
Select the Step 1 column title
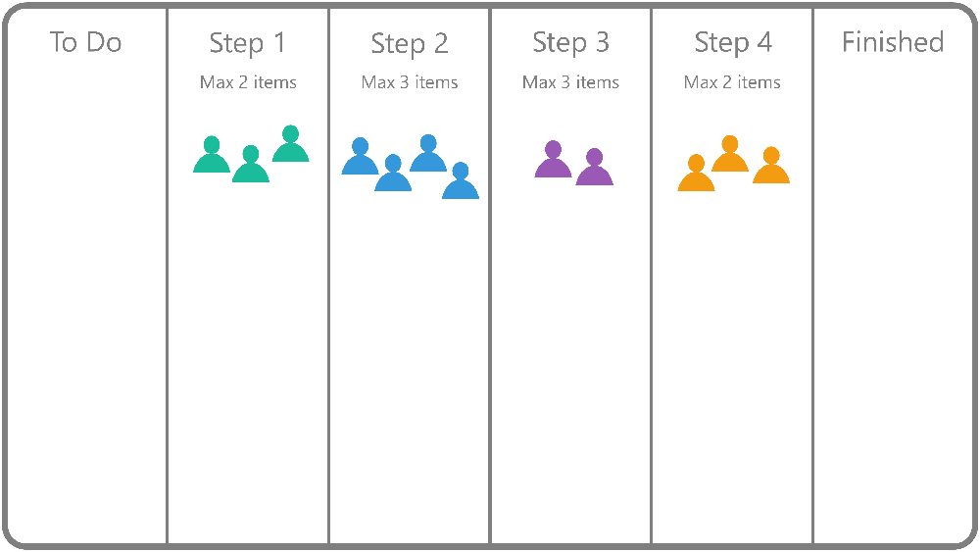click(247, 44)
